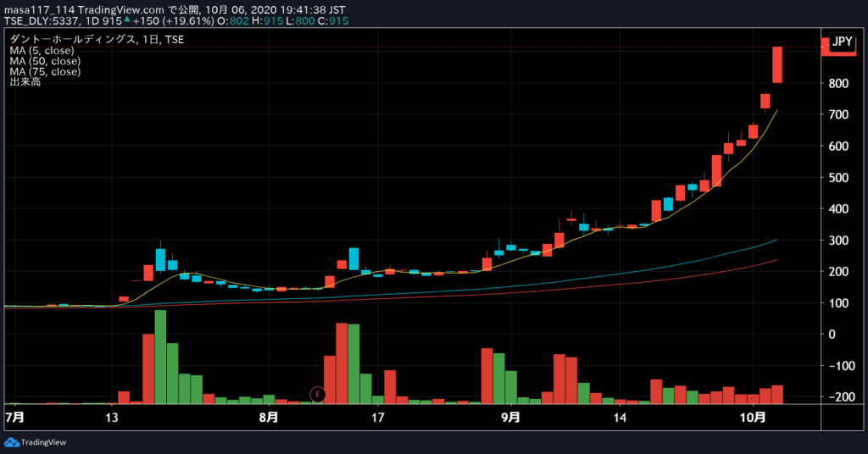The height and width of the screenshot is (454, 868).
Task: Click the 7月 date axis label
Action: tap(15, 417)
